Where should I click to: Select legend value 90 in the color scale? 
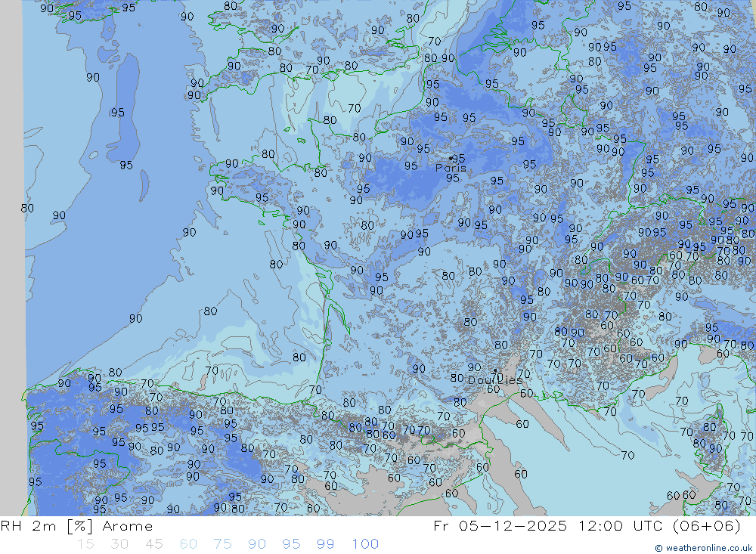click(x=257, y=544)
